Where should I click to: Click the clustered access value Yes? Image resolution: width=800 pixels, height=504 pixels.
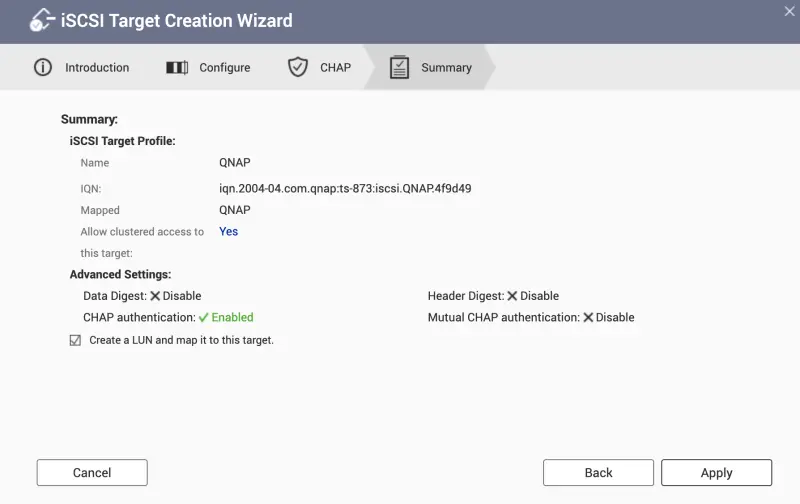click(229, 232)
